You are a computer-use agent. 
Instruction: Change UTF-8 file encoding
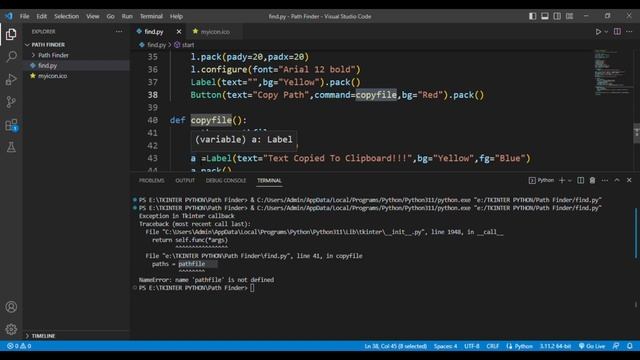point(472,346)
